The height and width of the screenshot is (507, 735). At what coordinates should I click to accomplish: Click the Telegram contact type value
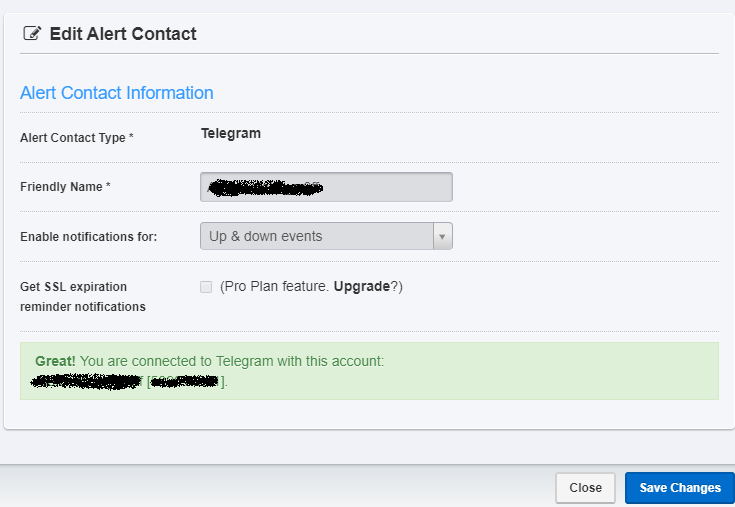pos(231,133)
